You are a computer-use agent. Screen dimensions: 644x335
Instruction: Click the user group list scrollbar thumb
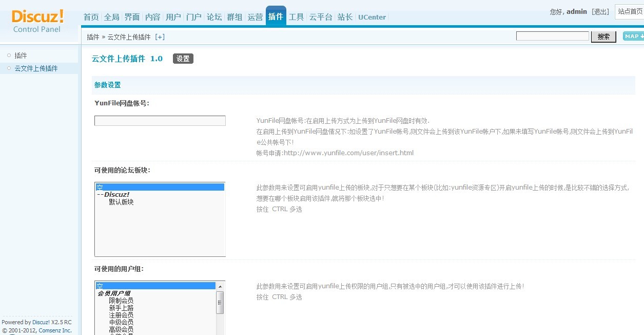coord(220,302)
